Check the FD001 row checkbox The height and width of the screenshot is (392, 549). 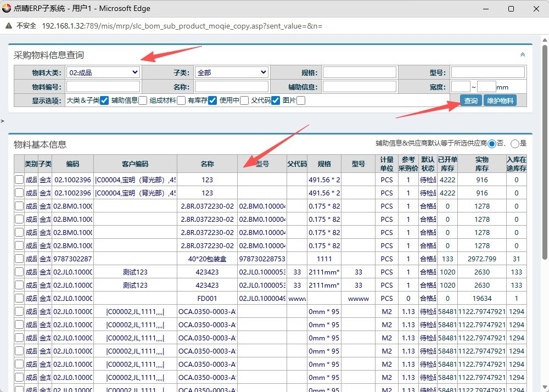[19, 299]
